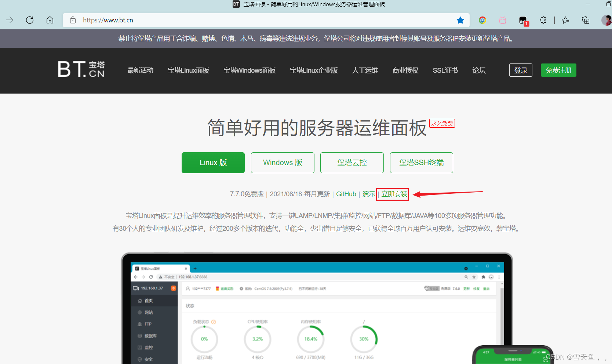Click the green 免费注册 button
The image size is (612, 364).
coord(558,70)
